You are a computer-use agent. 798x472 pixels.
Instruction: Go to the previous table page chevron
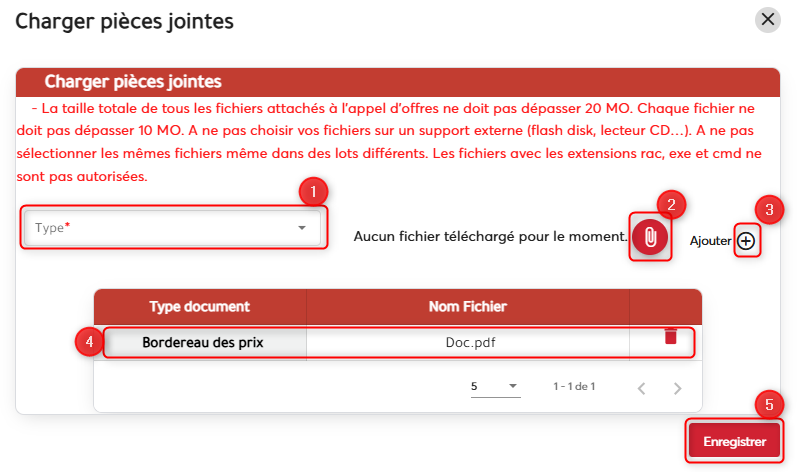point(642,387)
